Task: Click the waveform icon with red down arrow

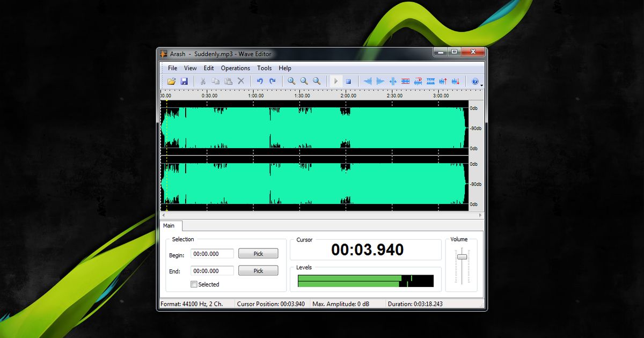Action: [x=456, y=81]
